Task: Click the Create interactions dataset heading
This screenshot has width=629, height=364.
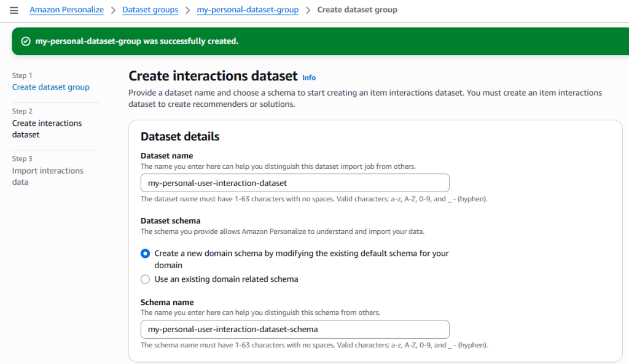Action: tap(213, 76)
